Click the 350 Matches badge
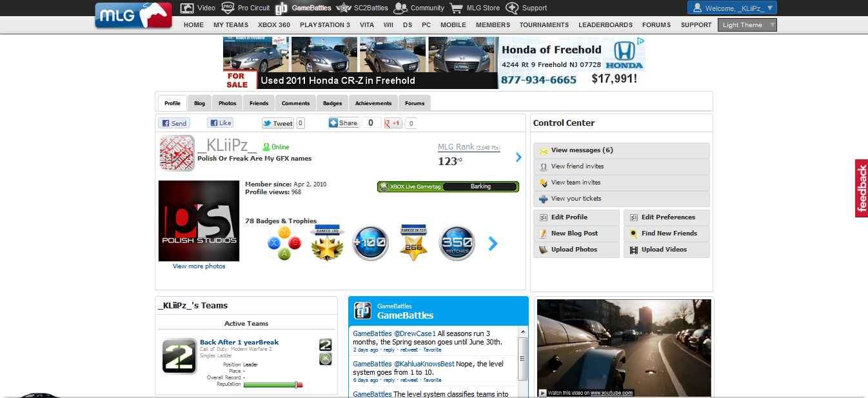 pos(457,243)
